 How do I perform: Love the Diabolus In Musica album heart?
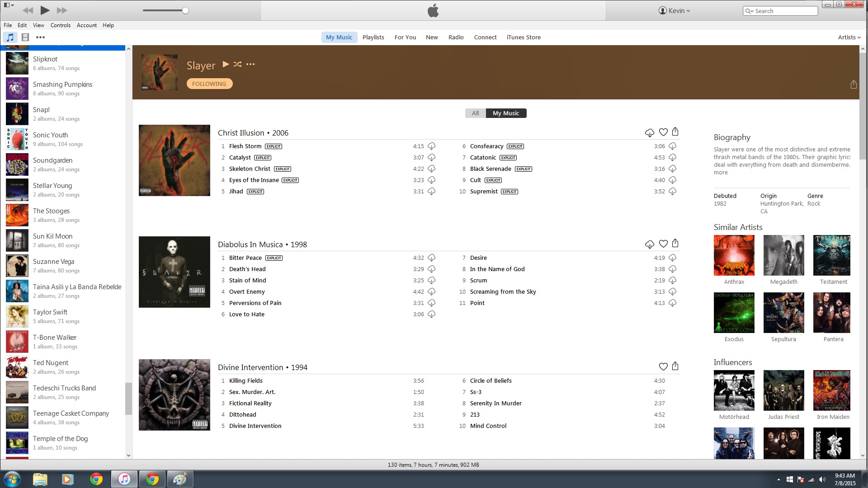(x=663, y=244)
